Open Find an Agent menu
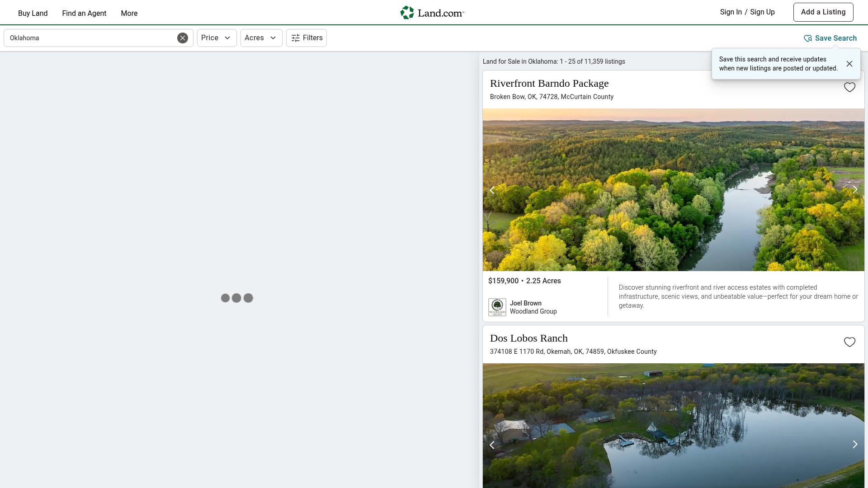 pyautogui.click(x=84, y=13)
